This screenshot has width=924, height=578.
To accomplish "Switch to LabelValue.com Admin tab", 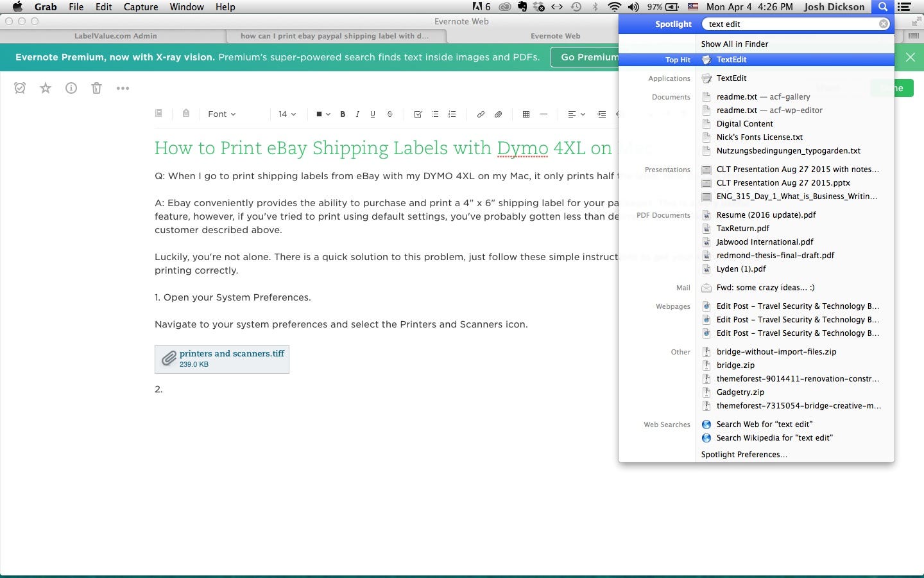I will tap(116, 36).
